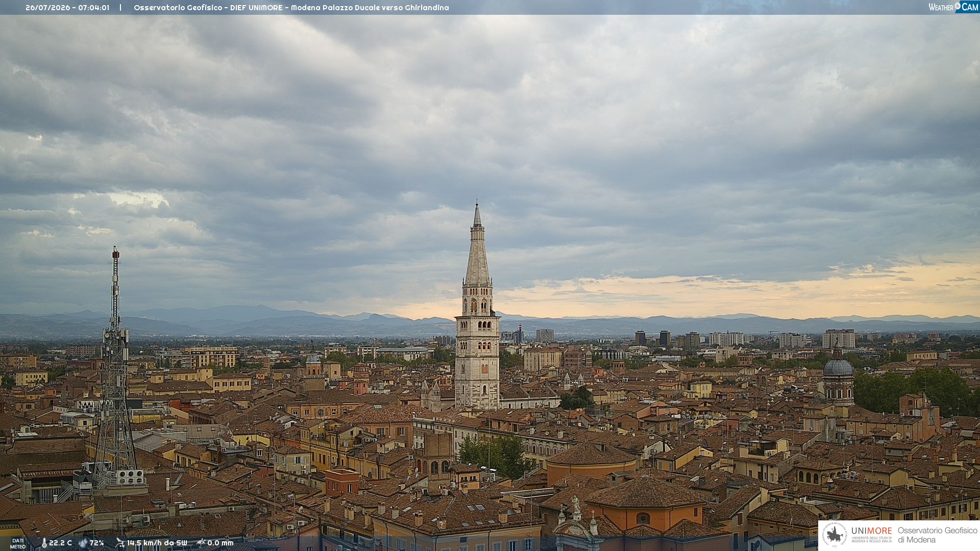Select the wind reading 14.5 km/h da SW
The width and height of the screenshot is (980, 551).
[157, 543]
